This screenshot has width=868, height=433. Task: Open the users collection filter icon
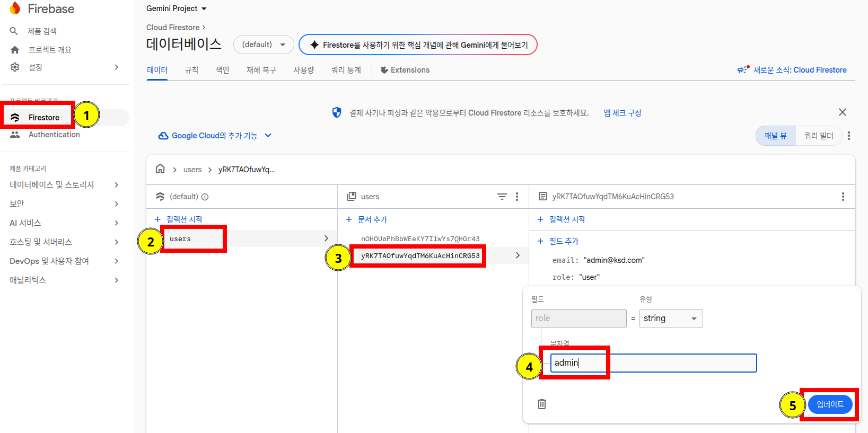tap(502, 197)
